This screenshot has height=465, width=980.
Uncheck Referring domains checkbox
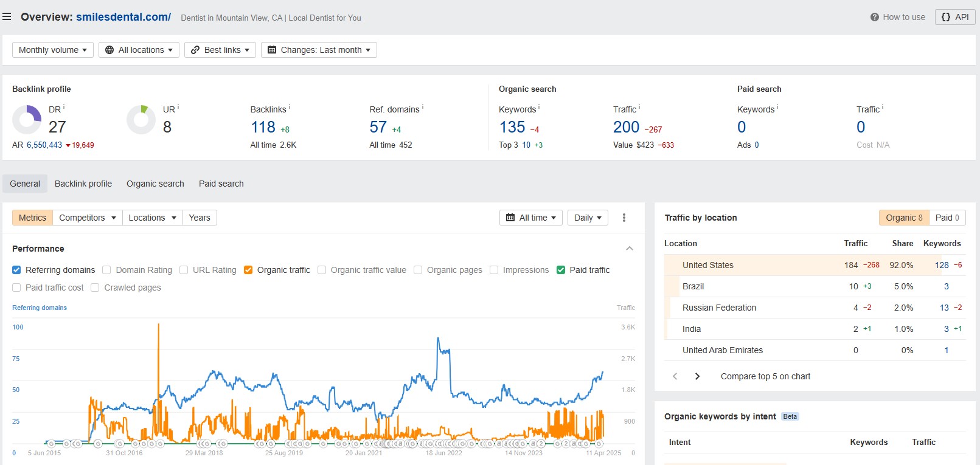[16, 270]
